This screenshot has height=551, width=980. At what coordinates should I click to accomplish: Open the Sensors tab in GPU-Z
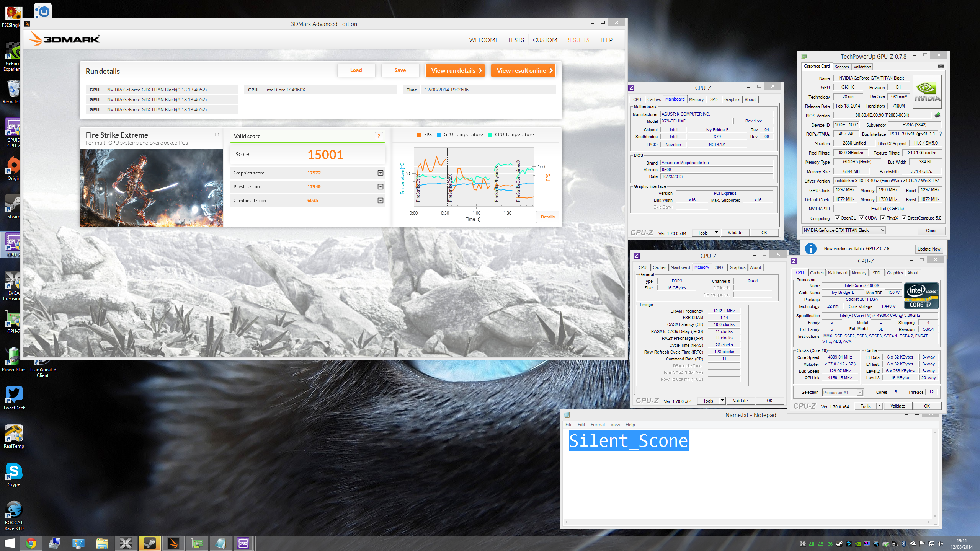click(x=841, y=67)
